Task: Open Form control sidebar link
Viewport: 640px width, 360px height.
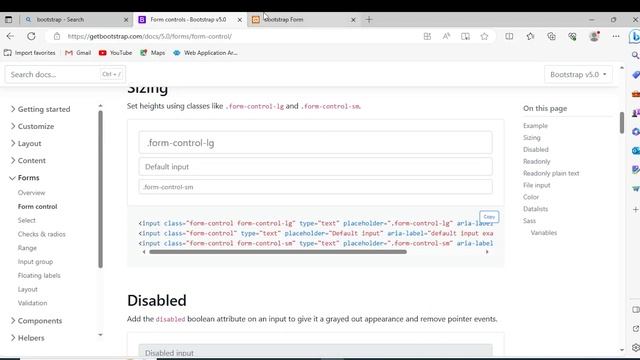Action: pos(38,207)
